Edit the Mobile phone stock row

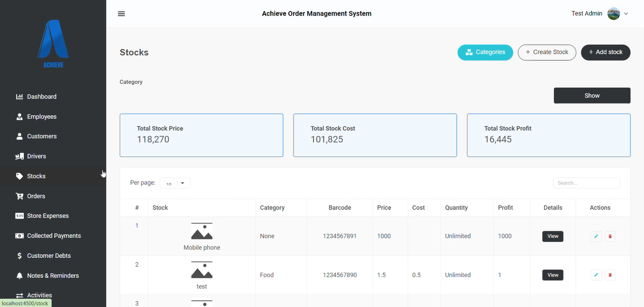coord(596,236)
